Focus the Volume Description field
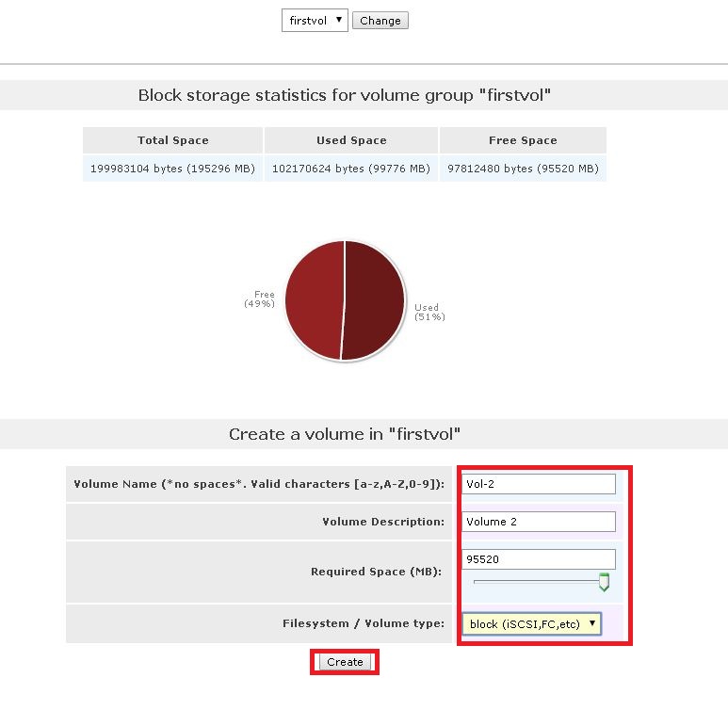The image size is (728, 710). tap(539, 522)
